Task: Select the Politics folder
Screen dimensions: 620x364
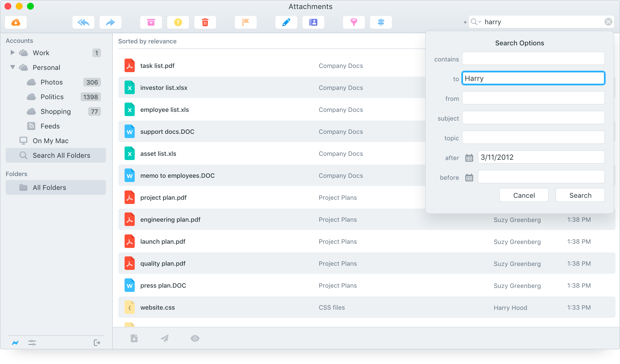Action: tap(52, 97)
